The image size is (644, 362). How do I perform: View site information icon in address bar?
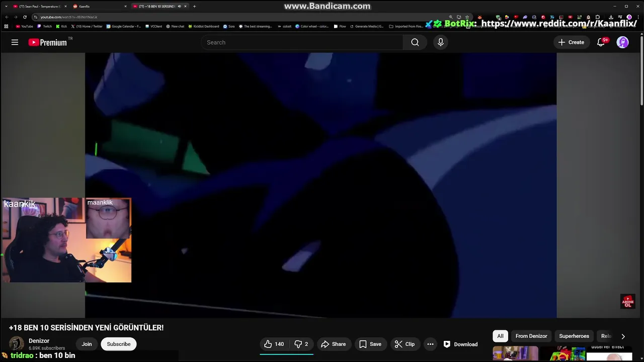(x=35, y=17)
